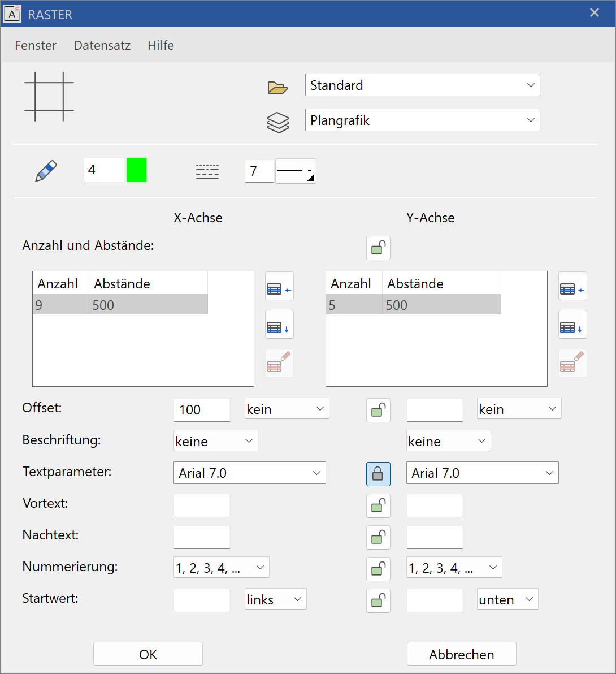Click the X-Achse Nachtext input field
Screen dimensions: 616x674
click(x=202, y=537)
